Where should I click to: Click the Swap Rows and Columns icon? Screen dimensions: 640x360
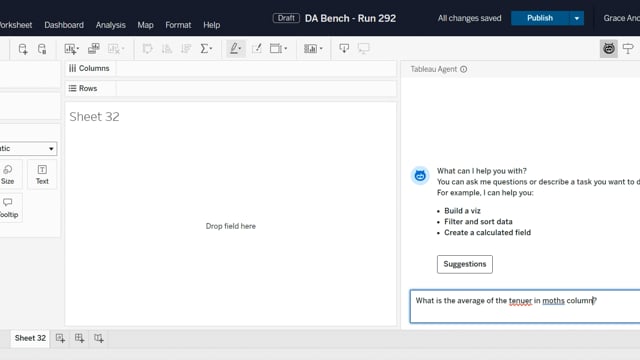click(147, 49)
